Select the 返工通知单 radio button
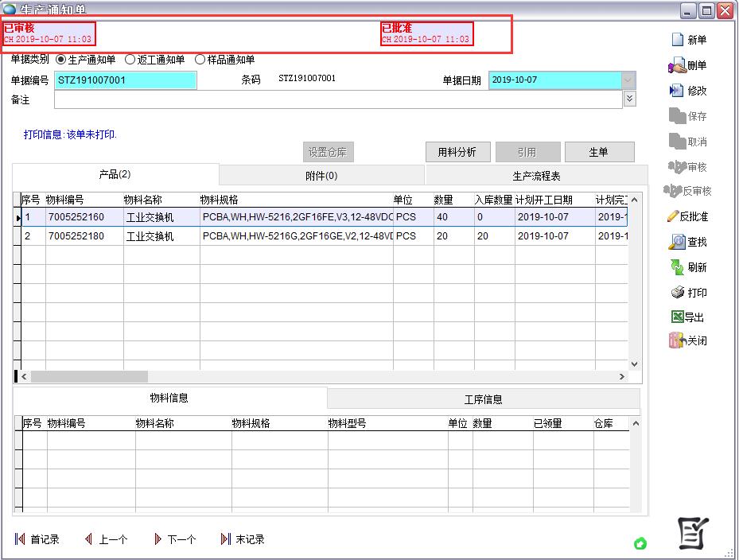This screenshot has height=560, width=739. click(130, 60)
